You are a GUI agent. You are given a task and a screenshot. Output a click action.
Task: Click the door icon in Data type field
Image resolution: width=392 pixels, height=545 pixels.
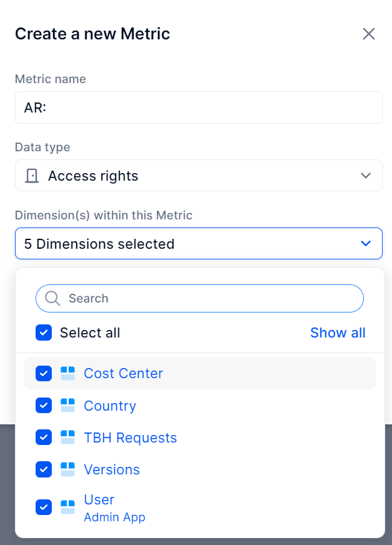click(32, 176)
